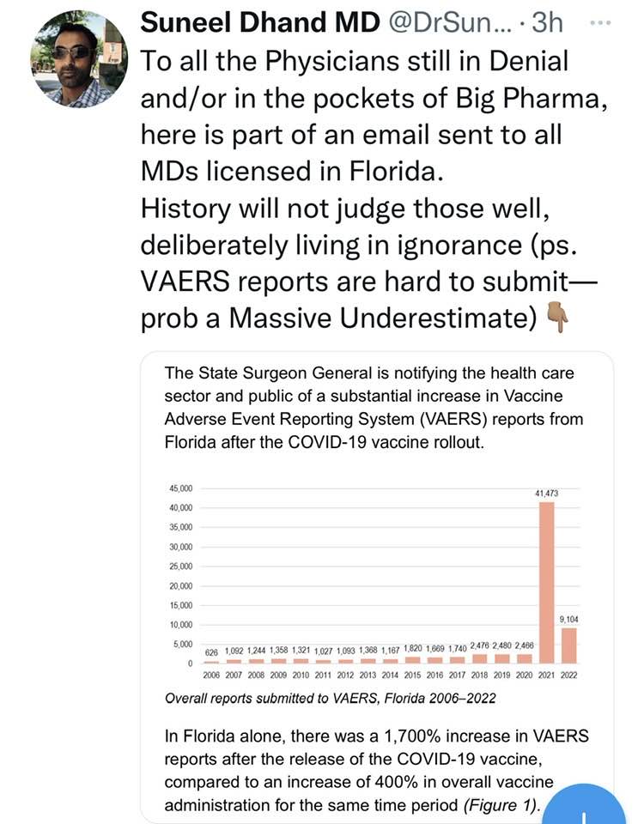Click the pointing-down hand emoji
The height and width of the screenshot is (824, 644).
558,319
